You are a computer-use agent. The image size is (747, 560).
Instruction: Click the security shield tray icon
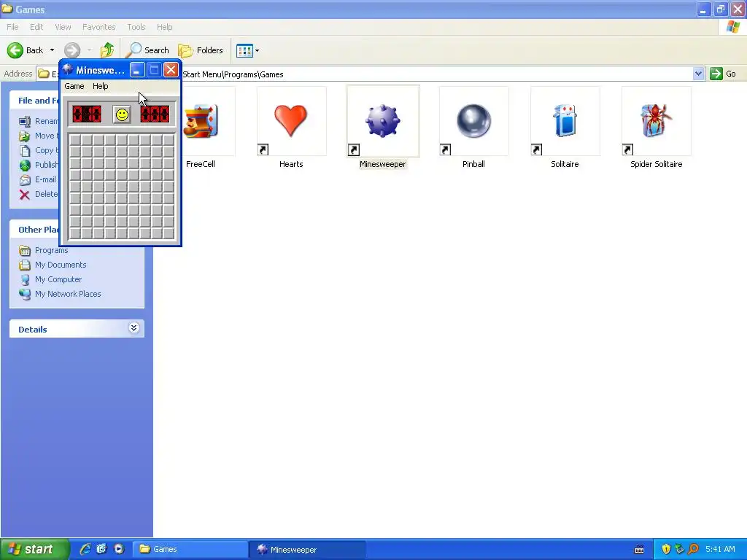pos(666,549)
